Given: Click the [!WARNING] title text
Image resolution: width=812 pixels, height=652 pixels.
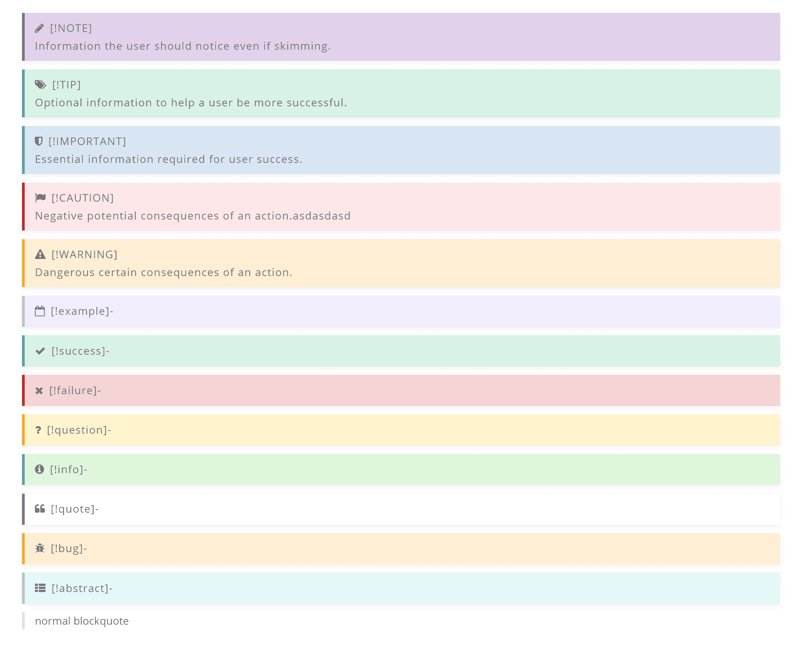Looking at the screenshot, I should pyautogui.click(x=84, y=254).
